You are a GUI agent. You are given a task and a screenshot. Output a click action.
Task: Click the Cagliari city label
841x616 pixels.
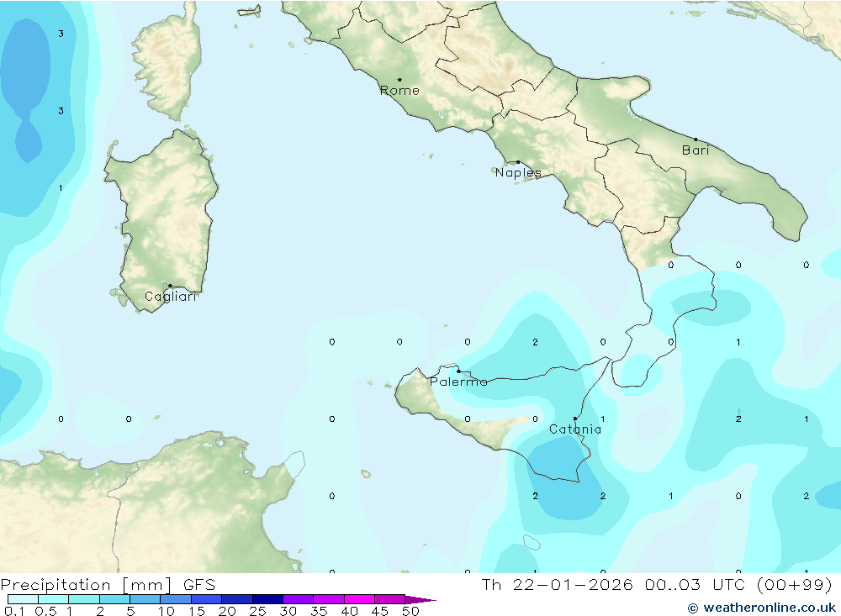(x=171, y=297)
